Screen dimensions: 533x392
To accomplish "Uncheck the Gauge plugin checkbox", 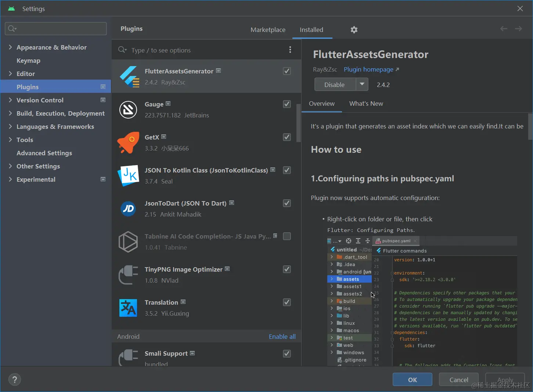I will 287,104.
